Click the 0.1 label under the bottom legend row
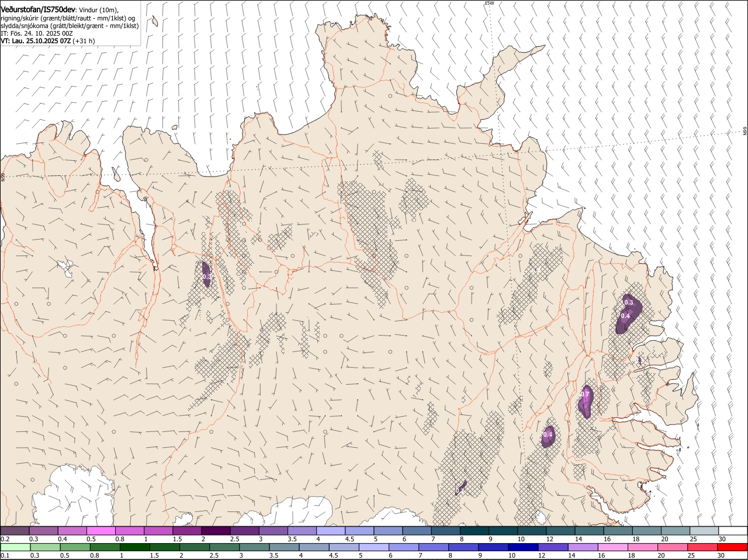This screenshot has width=748, height=560. click(5, 556)
